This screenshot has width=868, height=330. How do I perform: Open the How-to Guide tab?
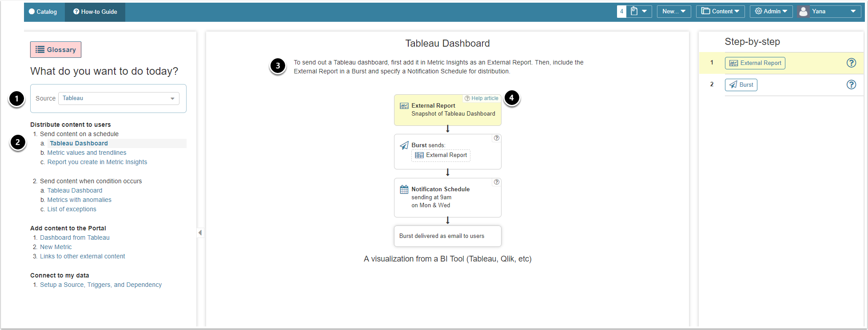click(x=95, y=12)
